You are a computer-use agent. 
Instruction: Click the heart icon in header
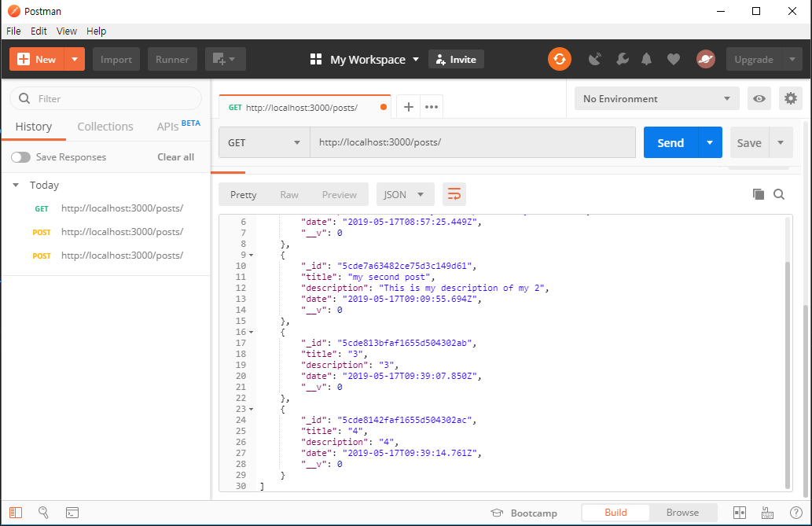(x=673, y=60)
